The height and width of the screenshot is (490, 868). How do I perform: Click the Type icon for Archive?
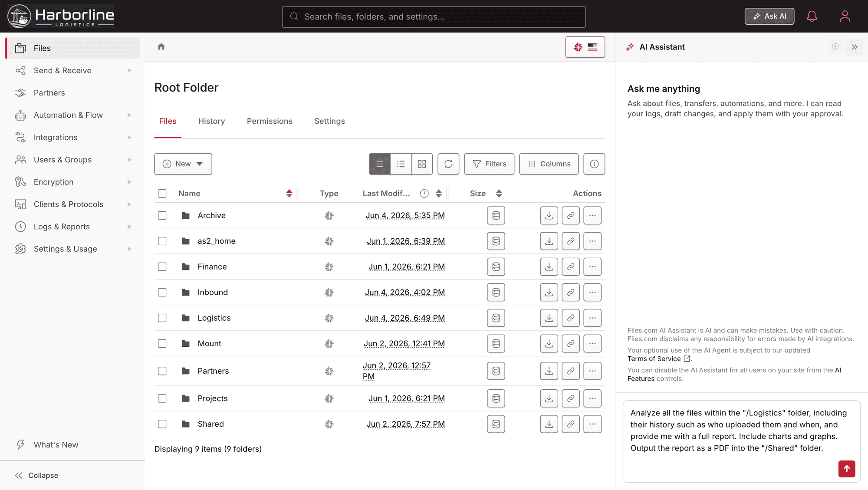[329, 216]
